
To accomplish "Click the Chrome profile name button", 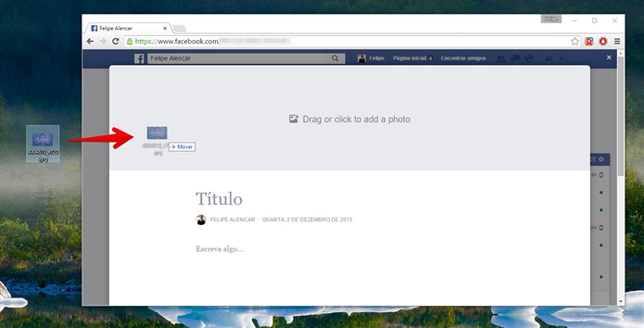I will coord(551,20).
